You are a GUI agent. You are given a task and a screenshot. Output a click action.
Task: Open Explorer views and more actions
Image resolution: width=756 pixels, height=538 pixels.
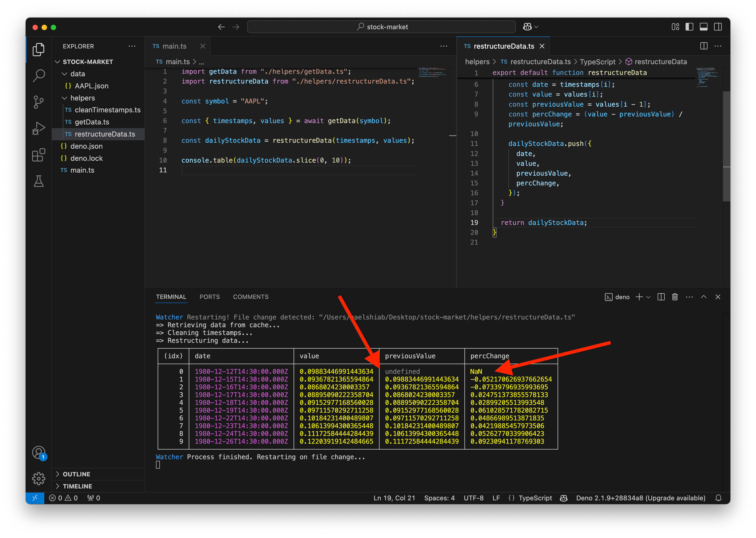132,46
